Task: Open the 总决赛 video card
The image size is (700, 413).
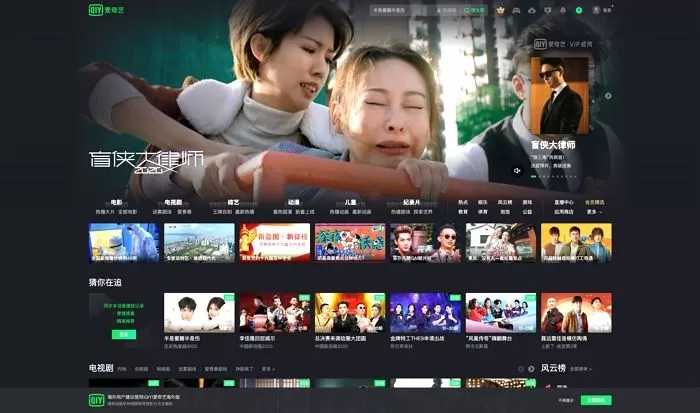Action: (350, 313)
